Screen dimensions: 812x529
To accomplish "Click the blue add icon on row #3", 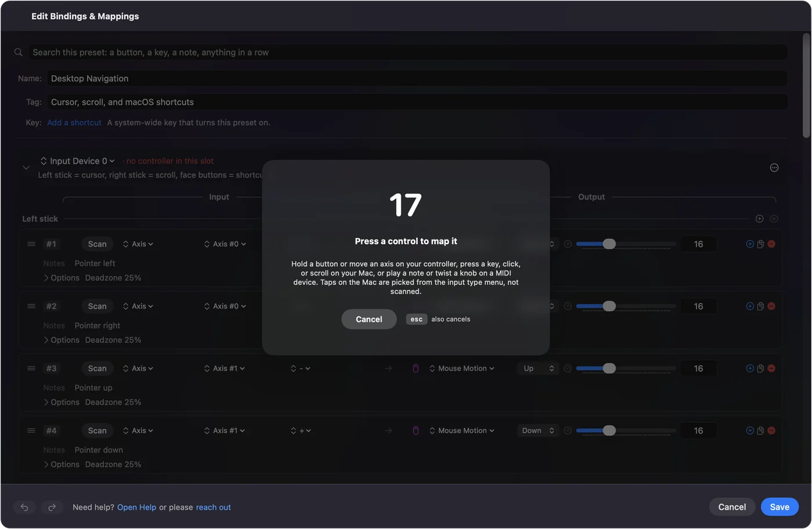I will (x=750, y=368).
